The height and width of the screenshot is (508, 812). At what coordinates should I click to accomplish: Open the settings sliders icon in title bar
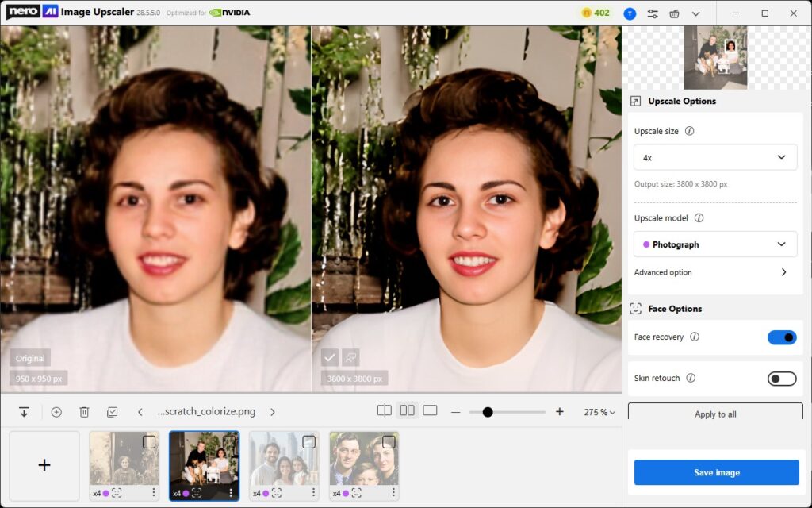(653, 13)
